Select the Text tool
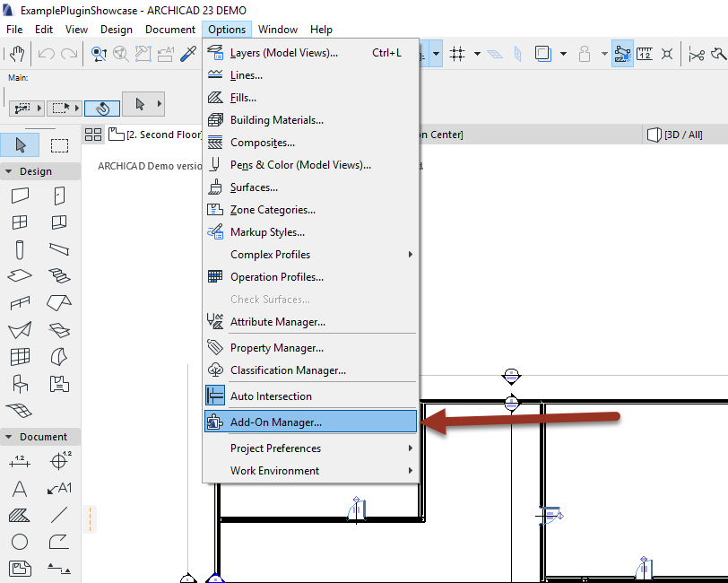Image resolution: width=728 pixels, height=583 pixels. click(x=20, y=488)
